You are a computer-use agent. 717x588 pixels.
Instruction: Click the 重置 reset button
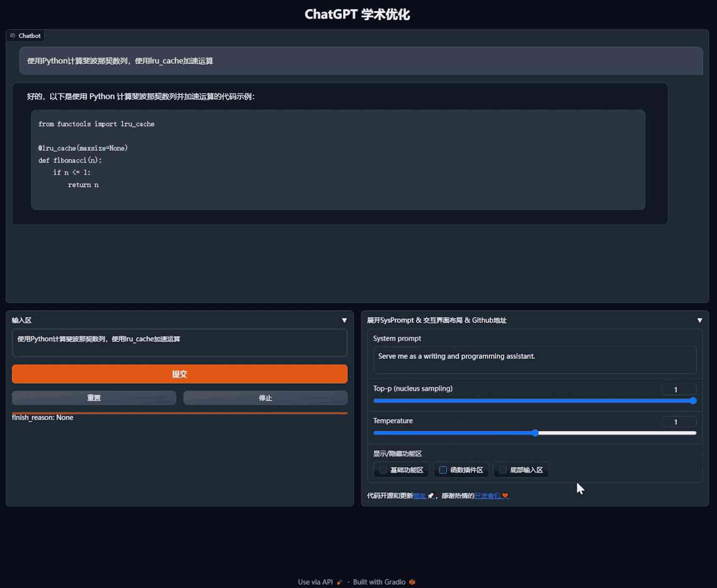[x=94, y=397]
